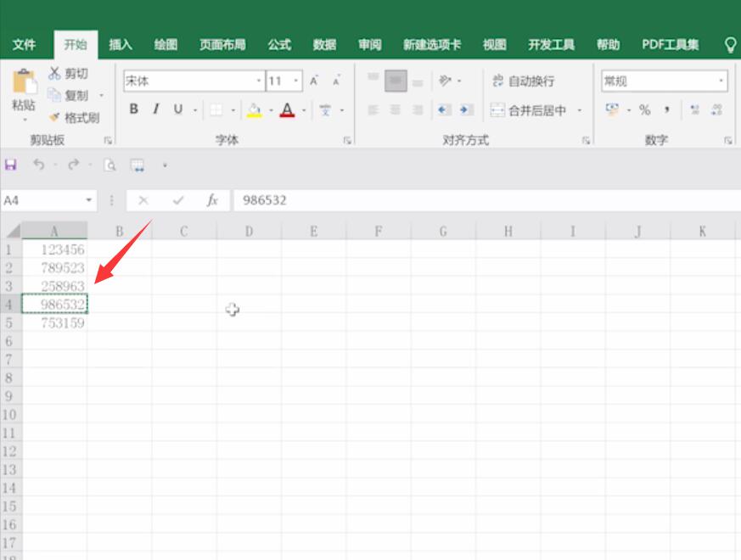Switch to the 开发工具 tab

551,45
